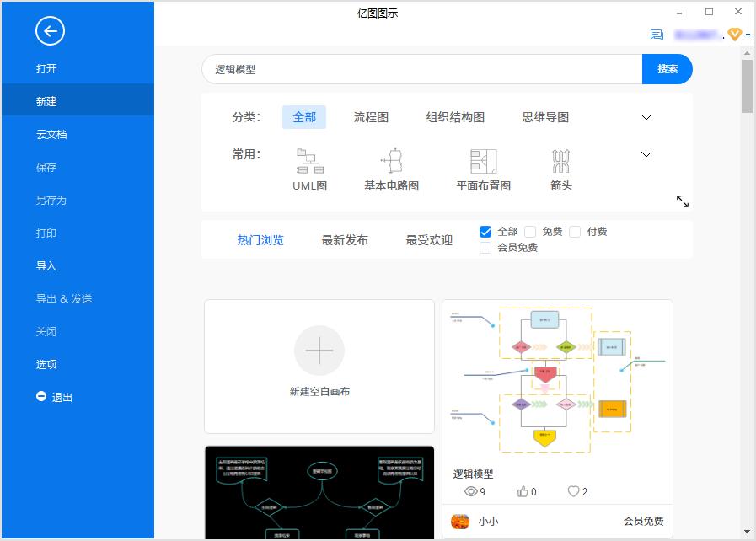The height and width of the screenshot is (541, 756).
Task: Click the orange VIP membership badge
Action: coord(733,35)
